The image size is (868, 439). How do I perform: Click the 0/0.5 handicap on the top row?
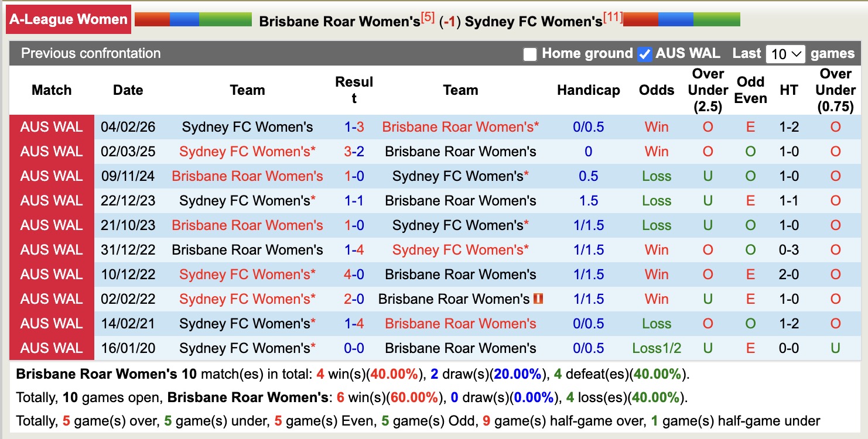(x=588, y=126)
